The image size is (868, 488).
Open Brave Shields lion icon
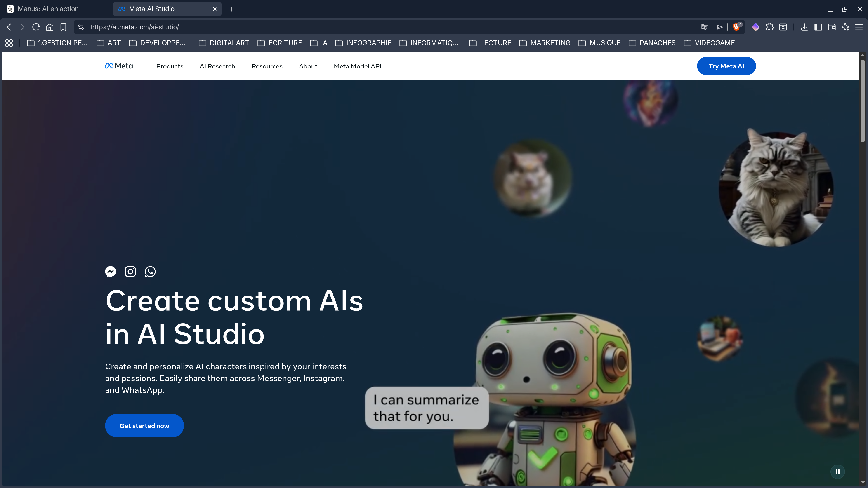737,27
